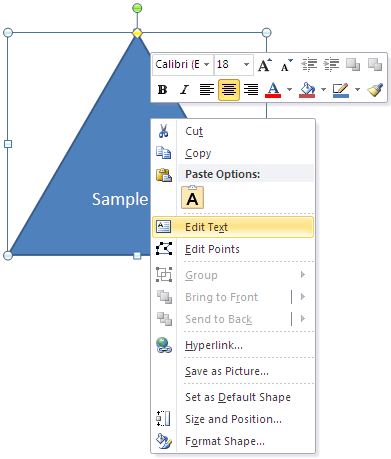The image size is (391, 459).
Task: Toggle Bold formatting
Action: 163,89
